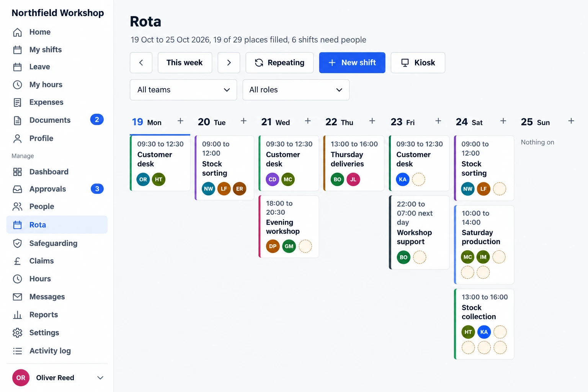The image size is (588, 392).
Task: Open Documents with 2 badge
Action: (x=57, y=120)
